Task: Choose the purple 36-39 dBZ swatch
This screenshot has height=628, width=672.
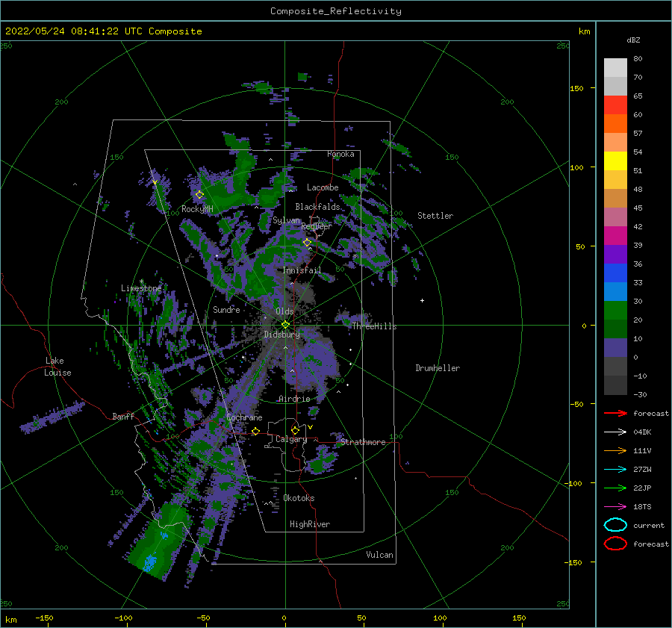Action: 615,254
